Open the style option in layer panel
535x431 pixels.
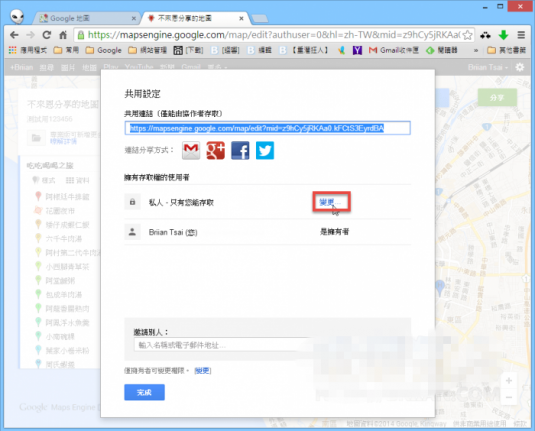44,180
